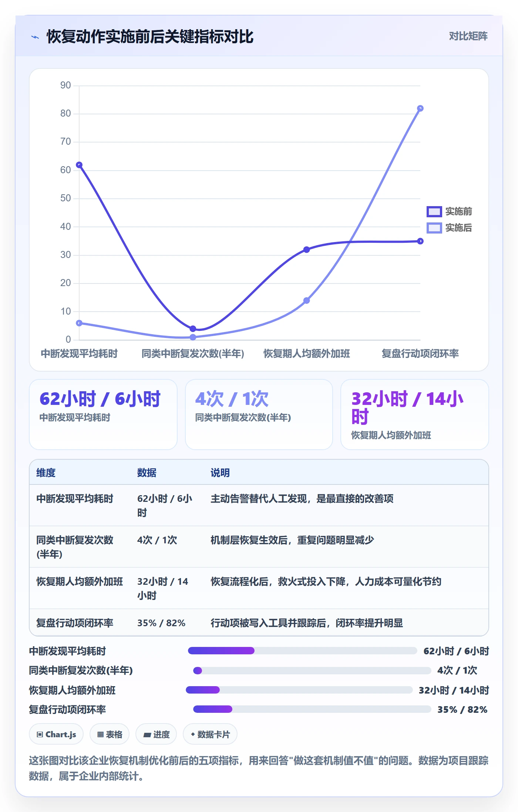This screenshot has width=518, height=812.
Task: Toggle the 实施前 legend swatch
Action: click(434, 211)
